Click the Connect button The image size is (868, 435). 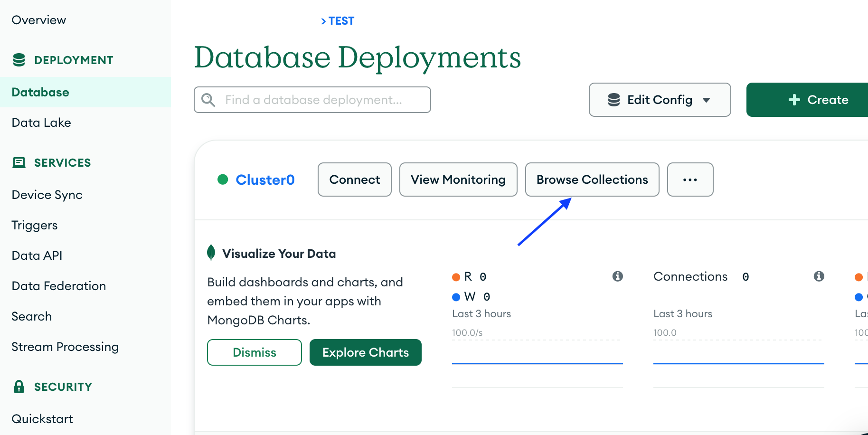(355, 180)
